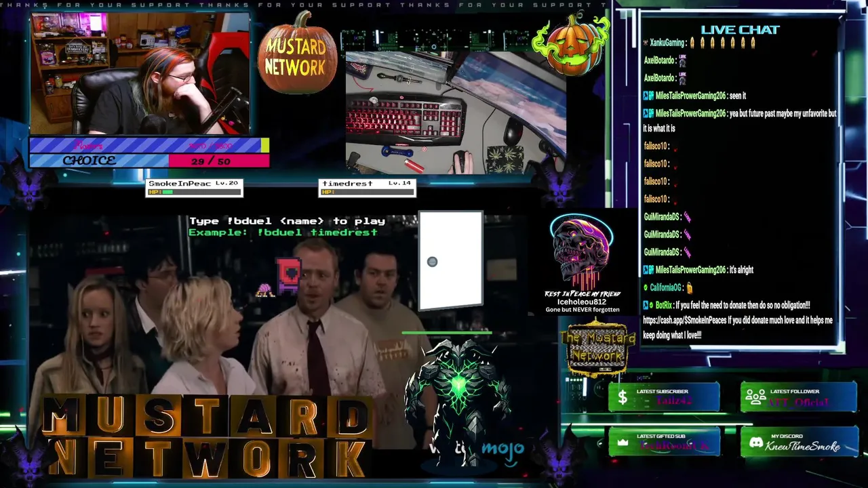Click the 'yea but future past' chat message
This screenshot has width=868, height=488.
740,121
